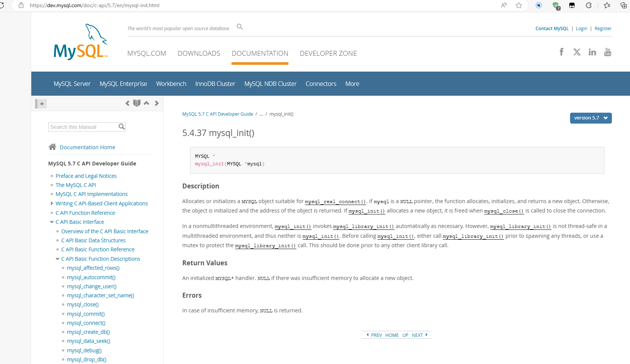The image size is (630, 364).
Task: Open the favorites list icon
Action: (607, 5)
